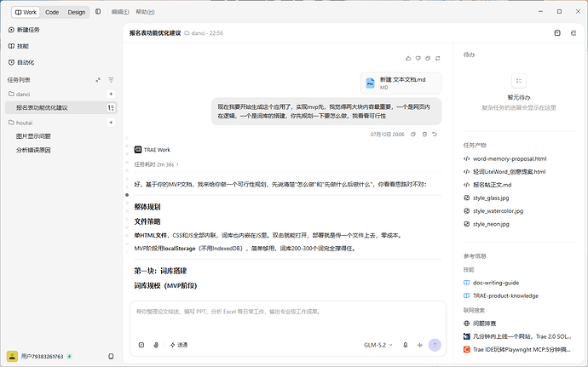Copy the response using icon beside thumbs down
588x367 pixels.
(428, 58)
